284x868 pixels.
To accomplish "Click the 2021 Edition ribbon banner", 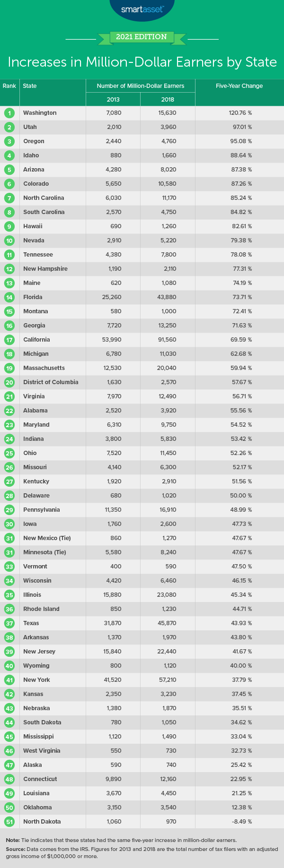I will pyautogui.click(x=142, y=37).
